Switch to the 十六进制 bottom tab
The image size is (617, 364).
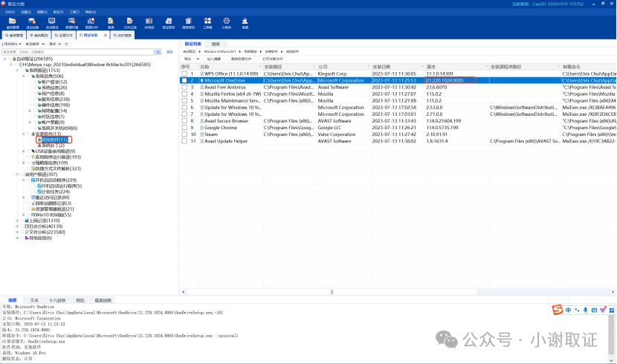pos(57,300)
